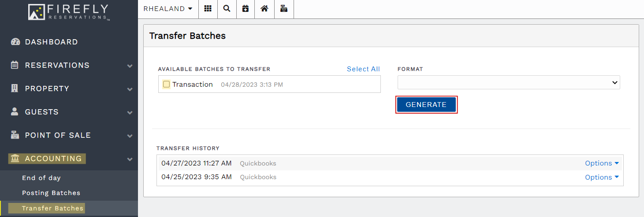
Task: Open Options for 04/25/2023 transfer
Action: pos(602,177)
